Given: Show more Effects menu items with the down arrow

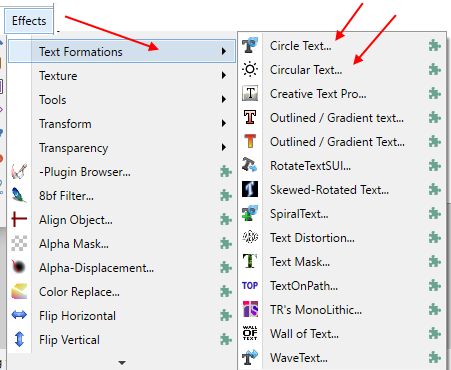Looking at the screenshot, I should pos(122,363).
